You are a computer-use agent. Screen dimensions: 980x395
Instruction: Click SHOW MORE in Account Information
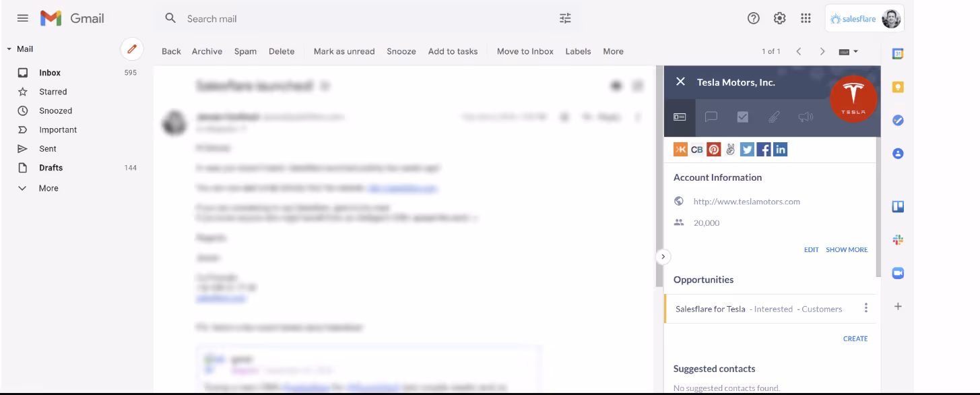click(x=847, y=249)
